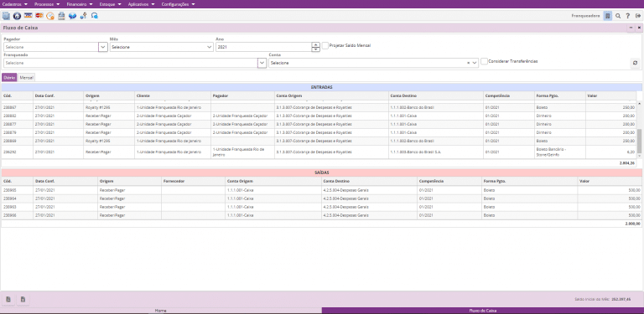
Task: Open the Franqueado dropdown arrow
Action: [262, 63]
